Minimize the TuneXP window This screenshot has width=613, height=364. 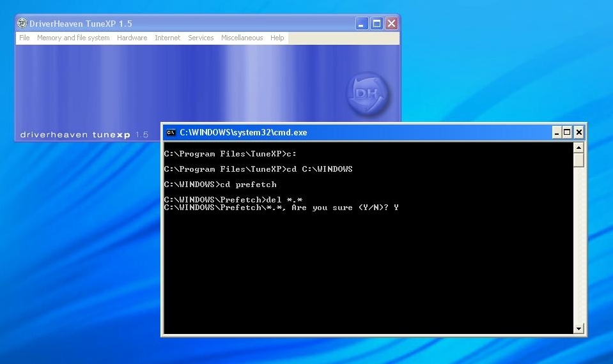[x=362, y=24]
